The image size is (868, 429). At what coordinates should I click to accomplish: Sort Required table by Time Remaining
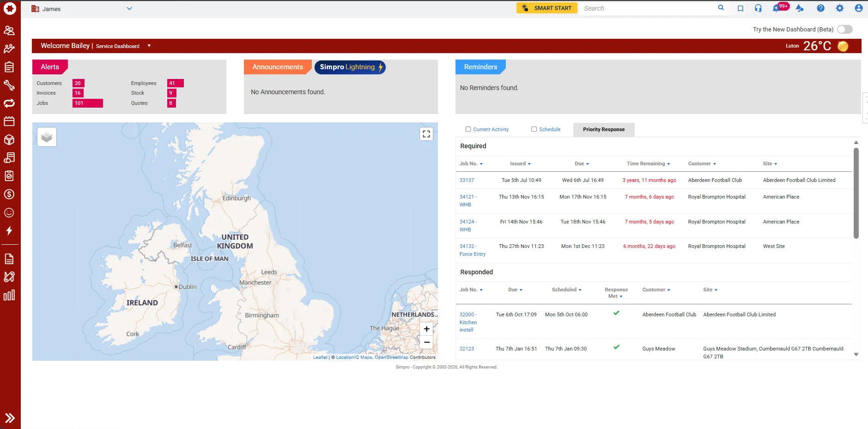(x=648, y=163)
